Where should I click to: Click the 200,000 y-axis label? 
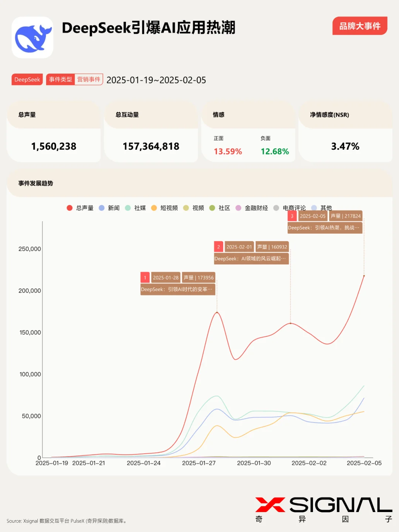click(30, 291)
